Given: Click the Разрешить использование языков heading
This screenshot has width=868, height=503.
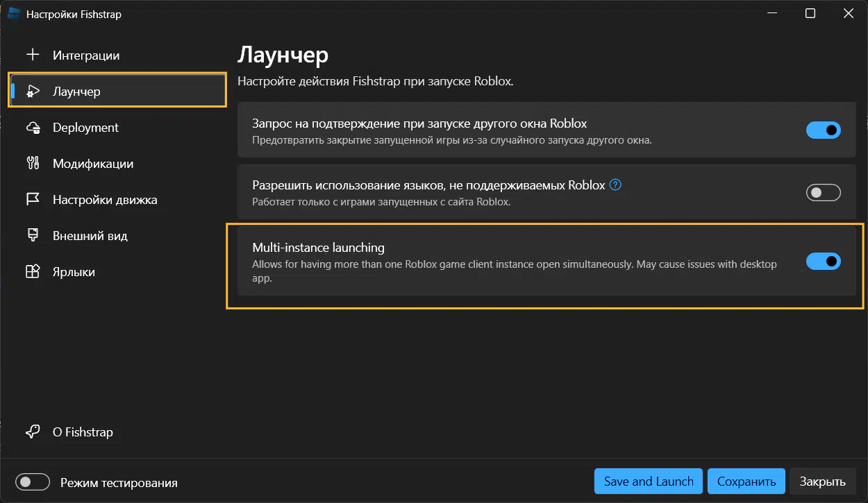Looking at the screenshot, I should pyautogui.click(x=428, y=185).
